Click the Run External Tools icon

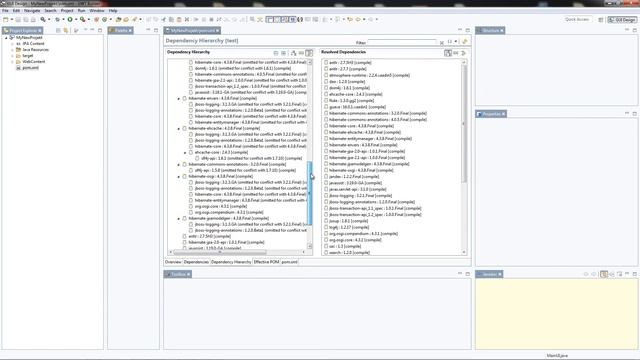click(x=82, y=19)
